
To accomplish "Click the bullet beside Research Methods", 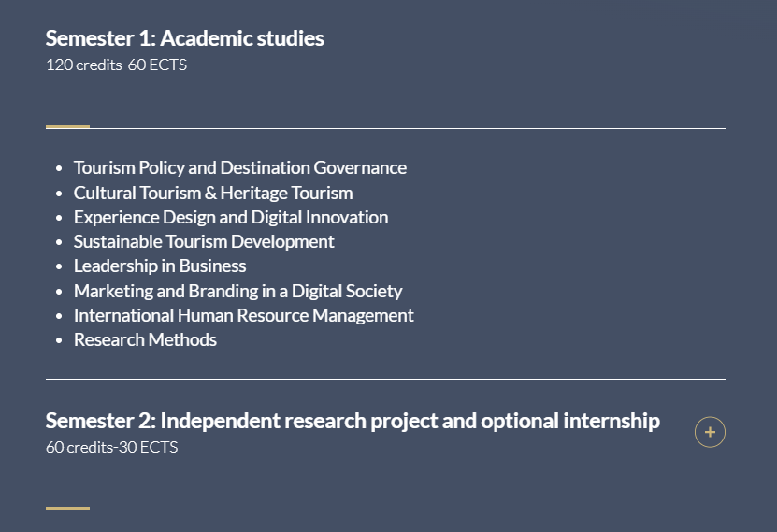I will pos(60,340).
